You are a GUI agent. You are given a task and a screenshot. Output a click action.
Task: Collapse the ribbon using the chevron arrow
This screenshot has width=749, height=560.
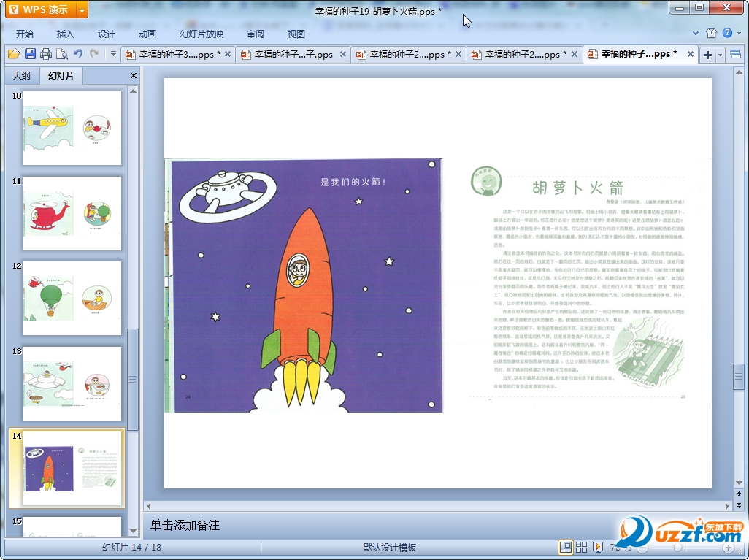coord(696,34)
